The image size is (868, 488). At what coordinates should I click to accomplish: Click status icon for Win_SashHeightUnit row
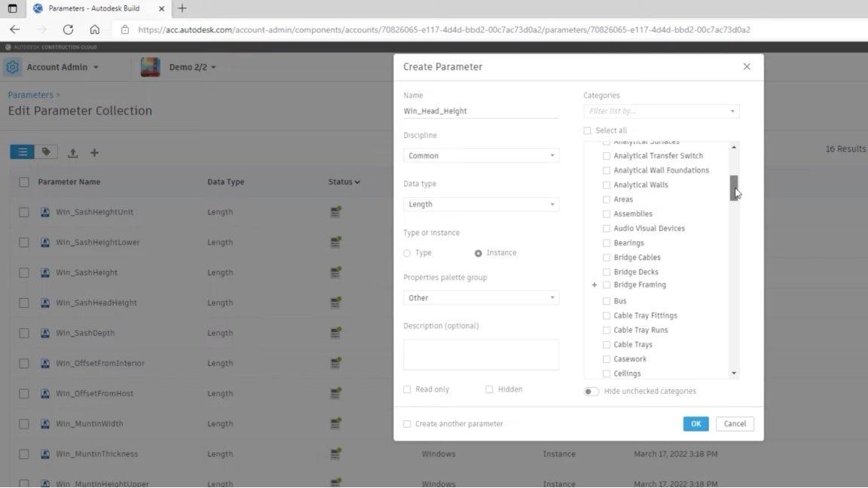(335, 212)
